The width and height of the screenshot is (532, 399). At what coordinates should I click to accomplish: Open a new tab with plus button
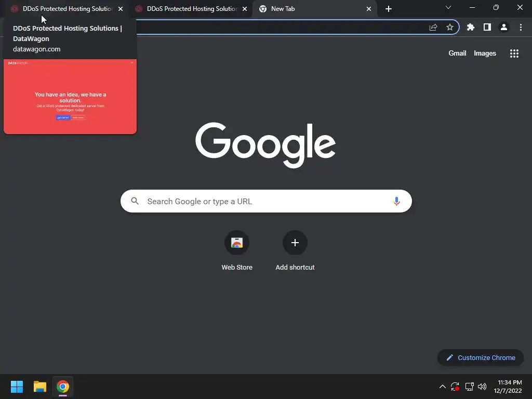tap(389, 9)
